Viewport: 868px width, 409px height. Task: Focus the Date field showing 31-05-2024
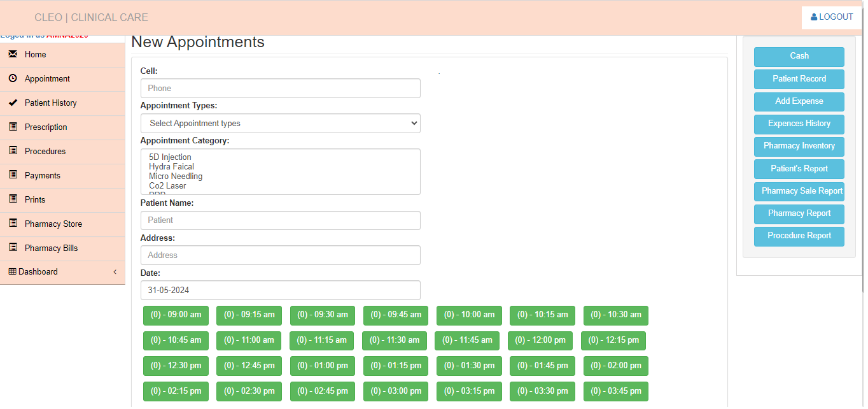click(280, 291)
